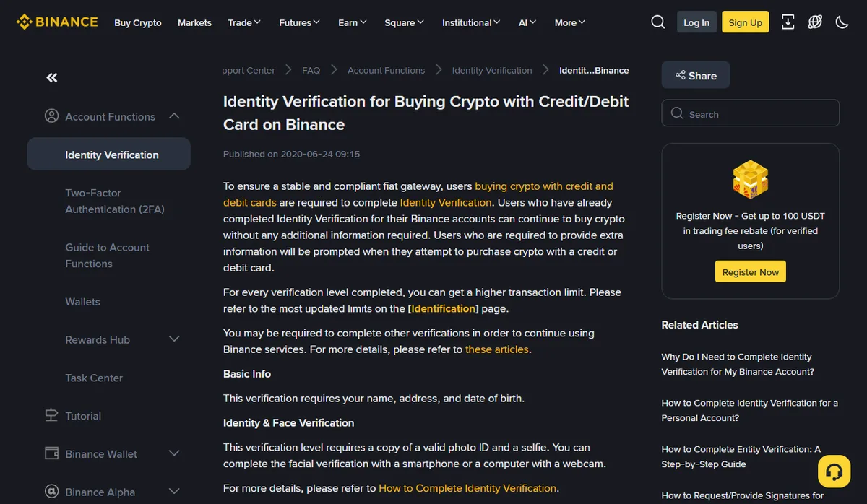Click 'Identity & Face Verification' heading
Viewport: 867px width, 504px height.
[x=289, y=422]
